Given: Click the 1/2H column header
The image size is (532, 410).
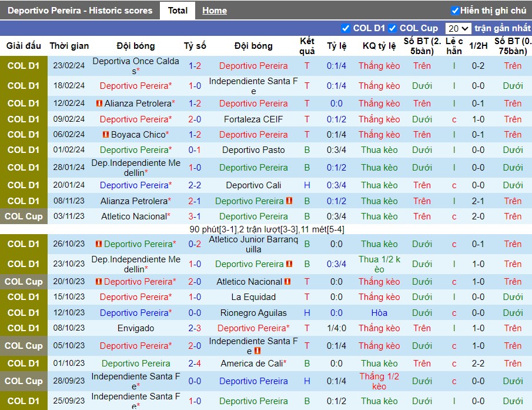Looking at the screenshot, I should (x=478, y=46).
